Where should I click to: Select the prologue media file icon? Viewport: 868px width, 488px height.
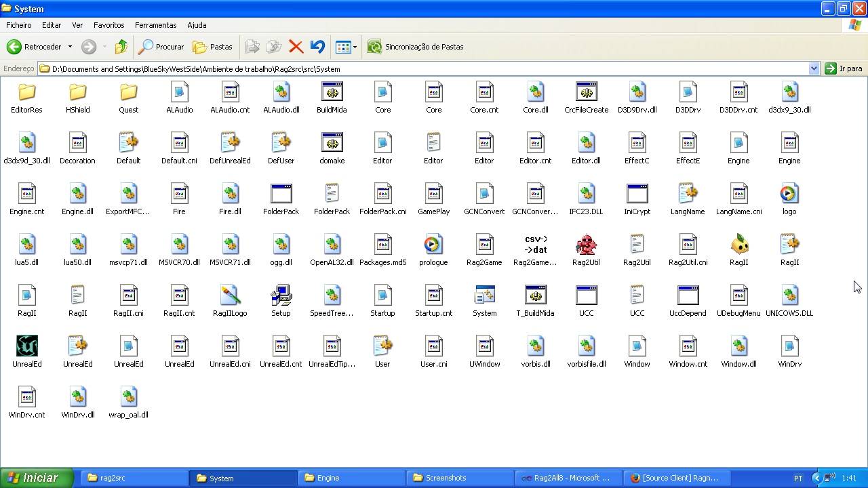coord(433,250)
